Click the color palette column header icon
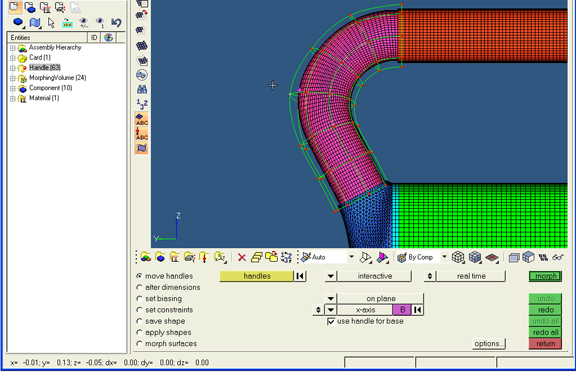 [x=109, y=37]
